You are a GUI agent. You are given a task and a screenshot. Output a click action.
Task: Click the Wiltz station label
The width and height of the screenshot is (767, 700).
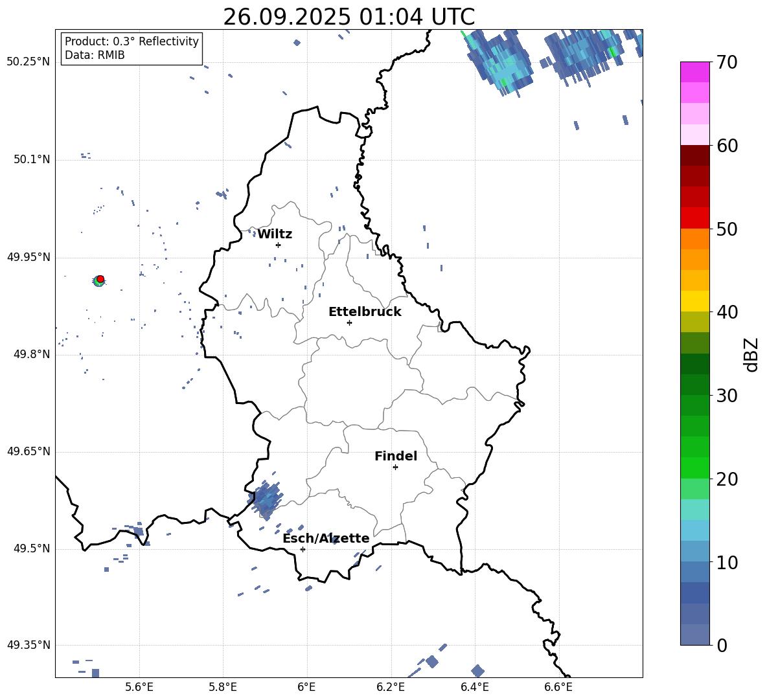[x=275, y=234]
